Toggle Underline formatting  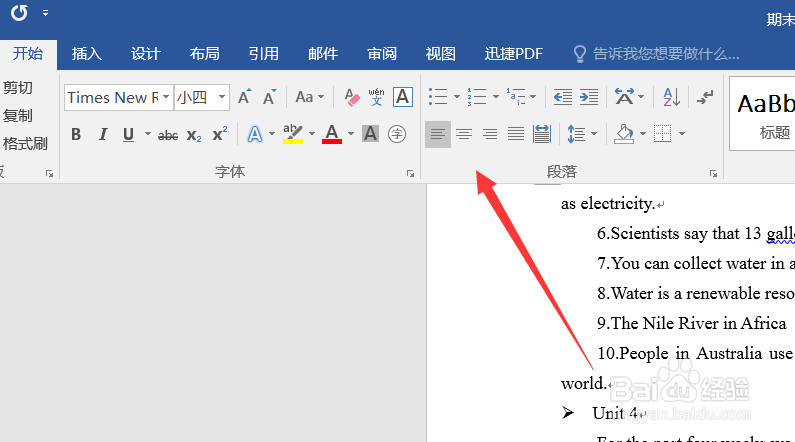coord(129,134)
